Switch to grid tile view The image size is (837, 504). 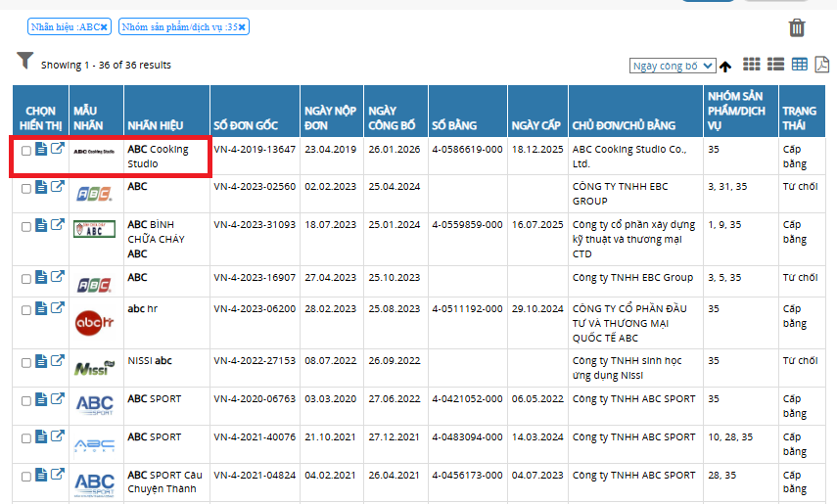[x=752, y=65]
